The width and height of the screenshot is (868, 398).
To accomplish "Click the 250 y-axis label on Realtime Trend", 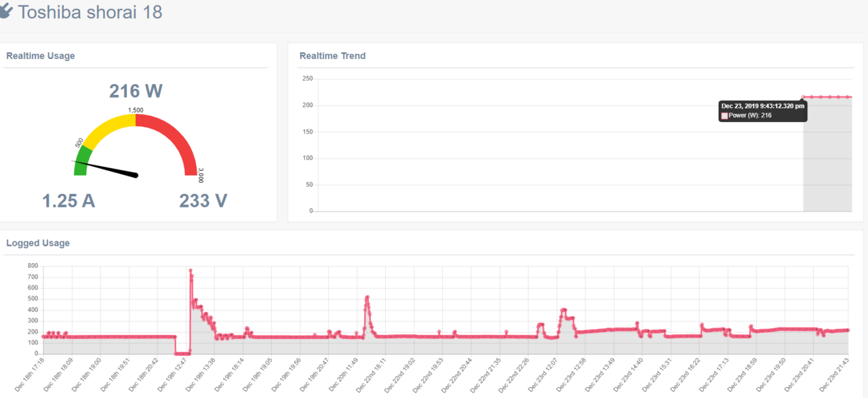I will 307,79.
